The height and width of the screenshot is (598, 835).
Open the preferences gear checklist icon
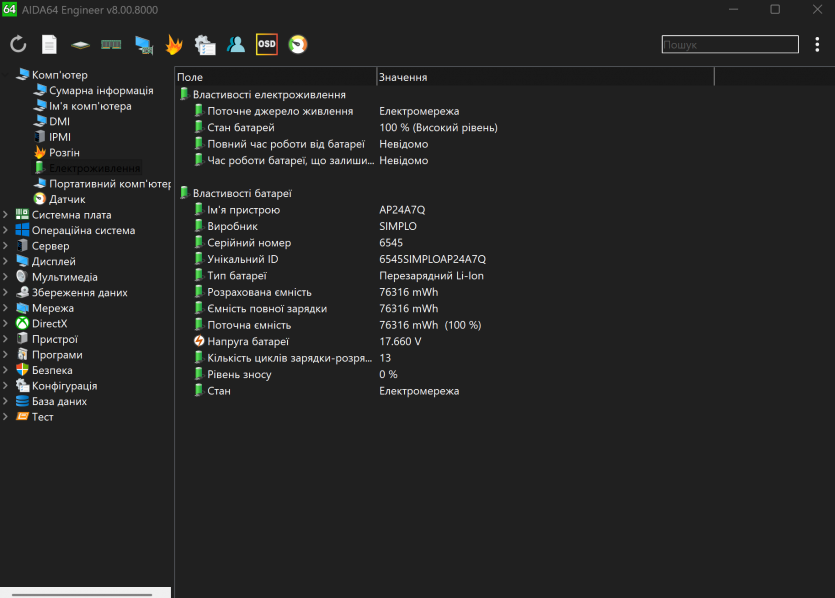pyautogui.click(x=205, y=44)
